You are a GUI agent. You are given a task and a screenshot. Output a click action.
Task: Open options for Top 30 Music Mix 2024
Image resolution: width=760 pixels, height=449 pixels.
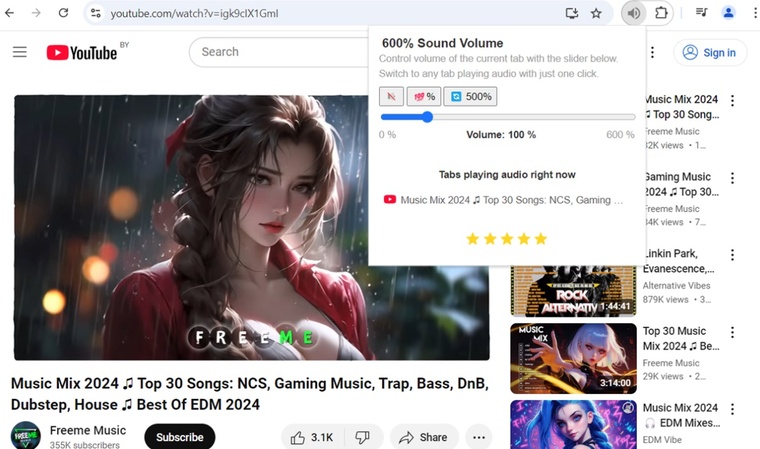pos(732,332)
